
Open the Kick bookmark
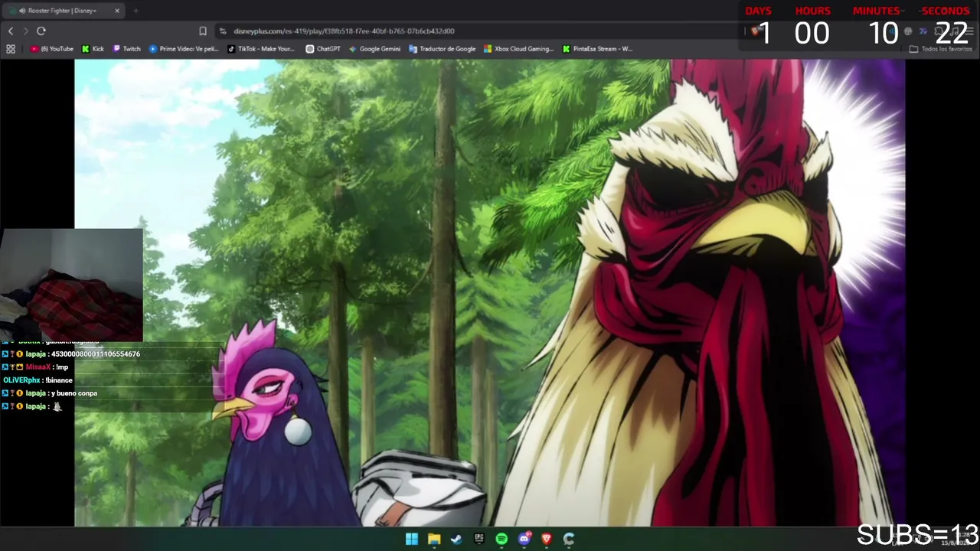[93, 49]
